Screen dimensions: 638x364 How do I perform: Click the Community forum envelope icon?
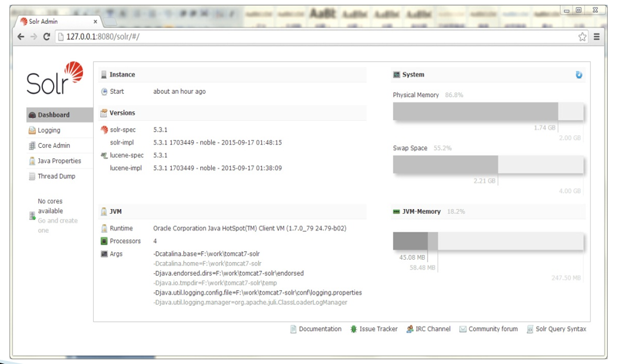pyautogui.click(x=463, y=329)
